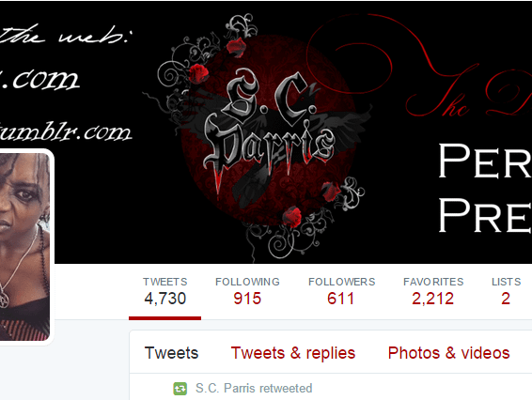
Task: Click the large .com text in the header
Action: pos(39,79)
